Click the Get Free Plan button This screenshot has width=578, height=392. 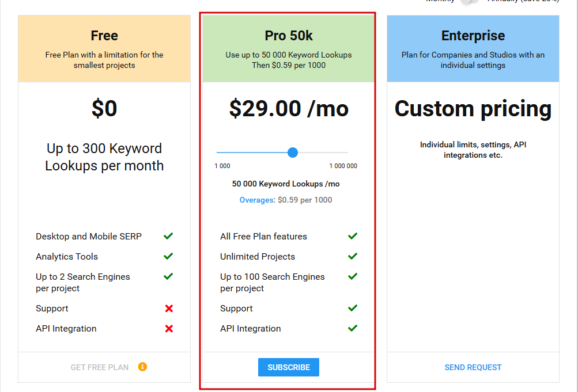coord(100,367)
